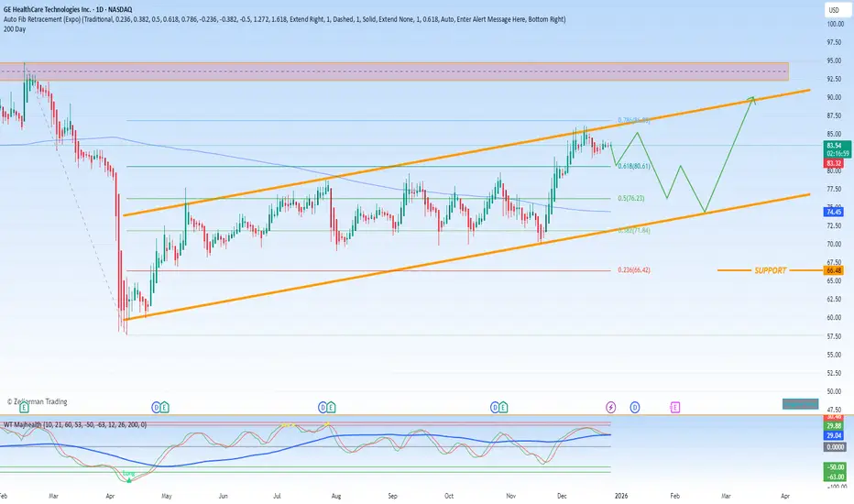This screenshot has width=854, height=504.
Task: Open the earnings marker E below February
Action: [24, 408]
